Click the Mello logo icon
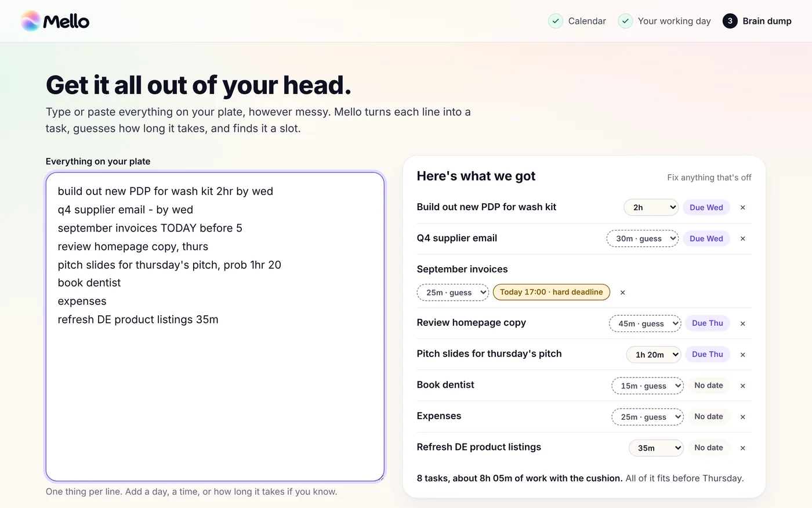Screen dimensions: 812x508 coord(31,21)
